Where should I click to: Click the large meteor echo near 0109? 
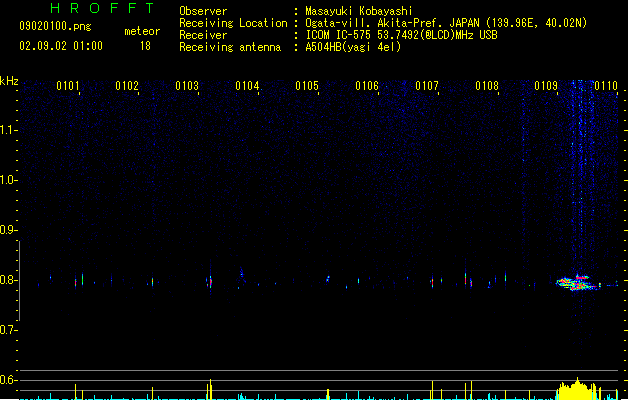[x=578, y=283]
